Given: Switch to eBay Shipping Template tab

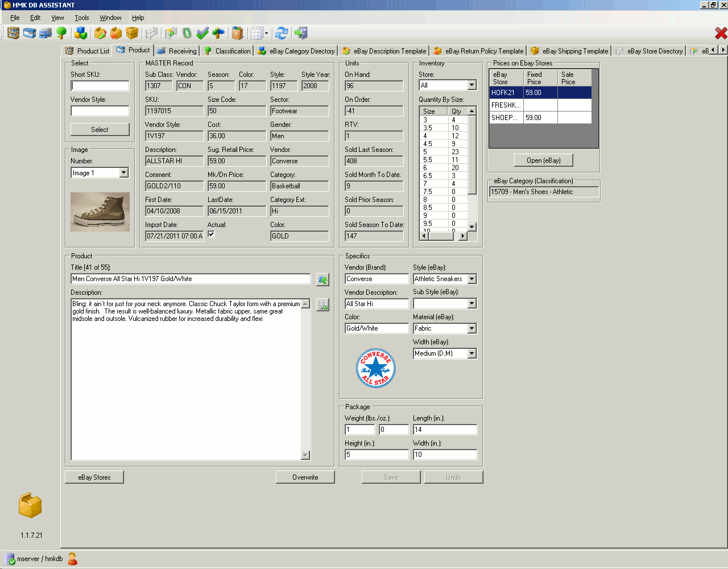Looking at the screenshot, I should (x=569, y=51).
